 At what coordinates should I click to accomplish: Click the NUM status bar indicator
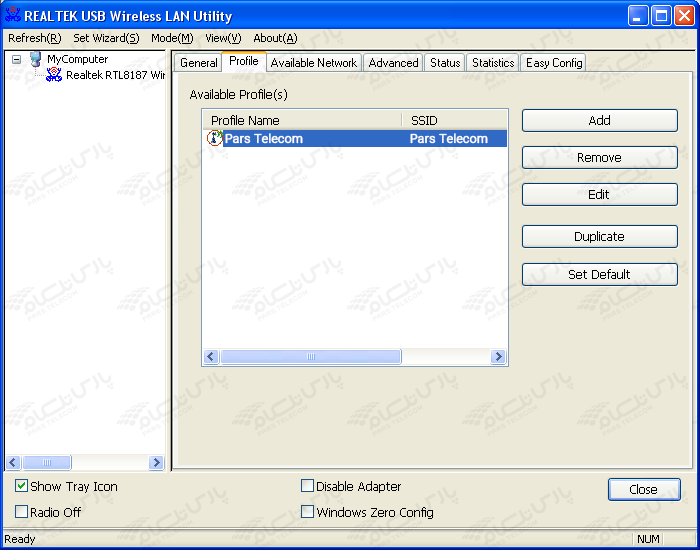click(648, 539)
